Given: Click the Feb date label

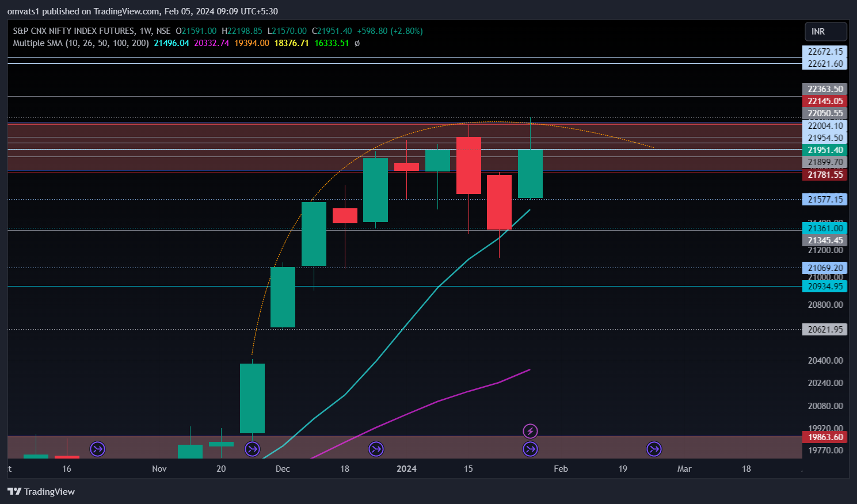Looking at the screenshot, I should 561,469.
